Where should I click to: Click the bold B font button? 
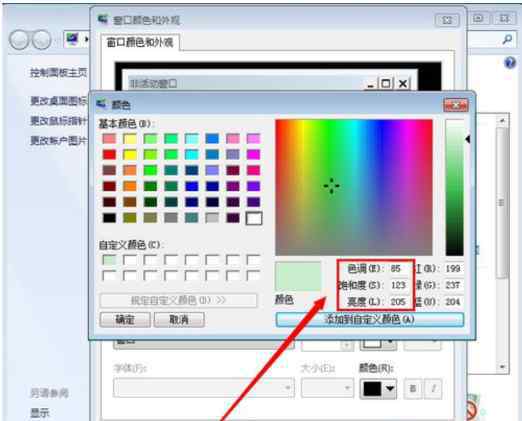pos(413,388)
